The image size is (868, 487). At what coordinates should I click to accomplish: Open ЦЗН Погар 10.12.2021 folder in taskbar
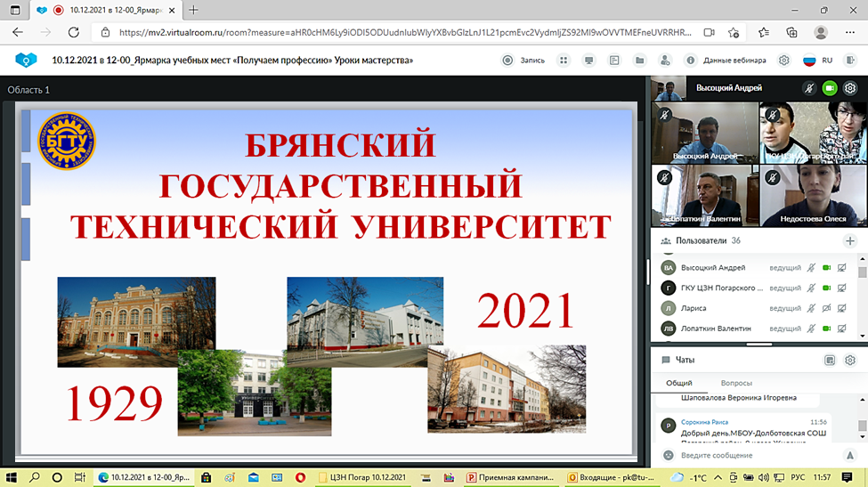coord(362,477)
